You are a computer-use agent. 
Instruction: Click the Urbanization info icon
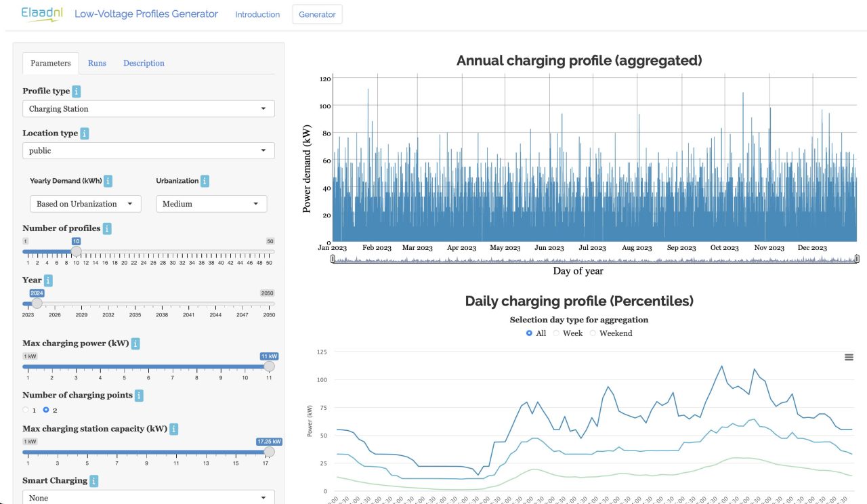point(205,181)
